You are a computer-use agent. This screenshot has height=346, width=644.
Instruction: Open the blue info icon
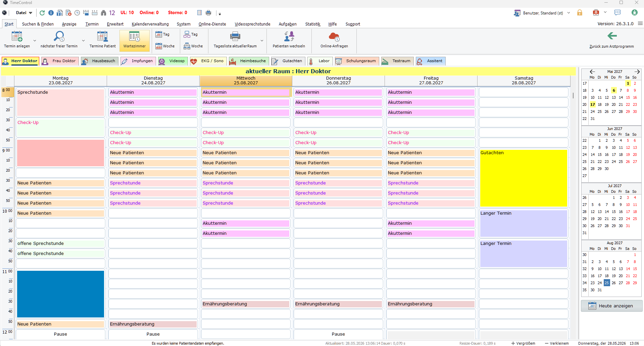(x=51, y=13)
